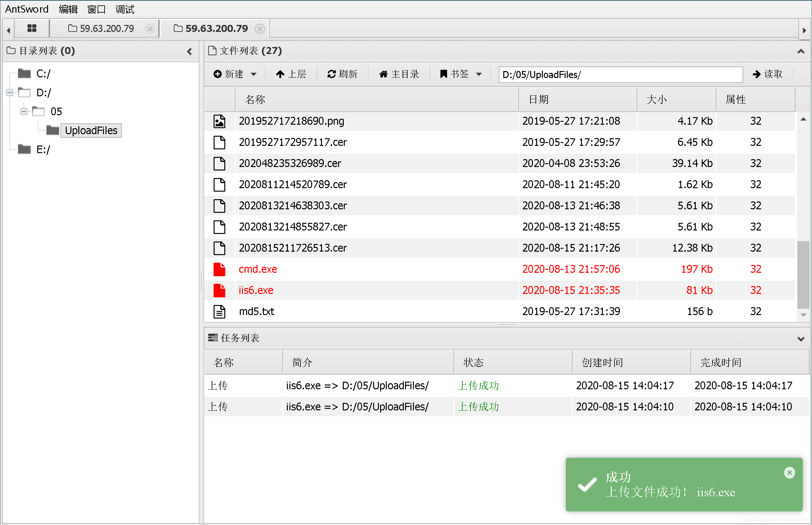Select file name cmd.exe
The image size is (812, 525).
coord(258,269)
